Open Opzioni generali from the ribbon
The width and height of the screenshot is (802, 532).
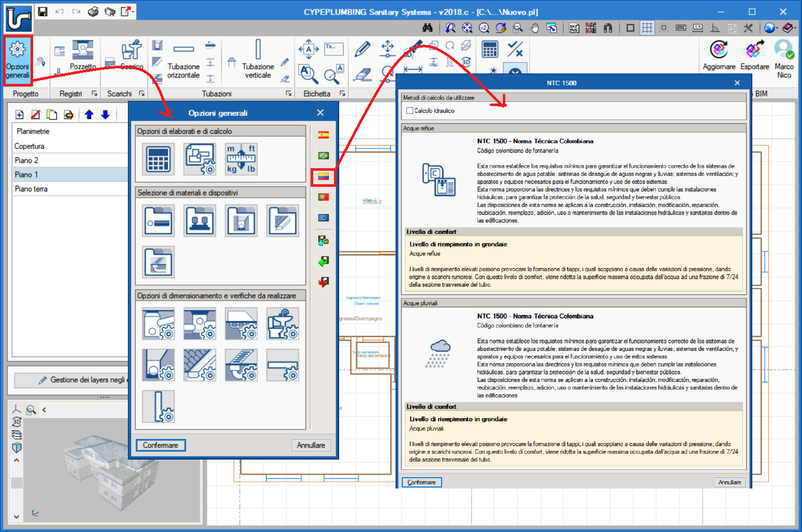18,60
